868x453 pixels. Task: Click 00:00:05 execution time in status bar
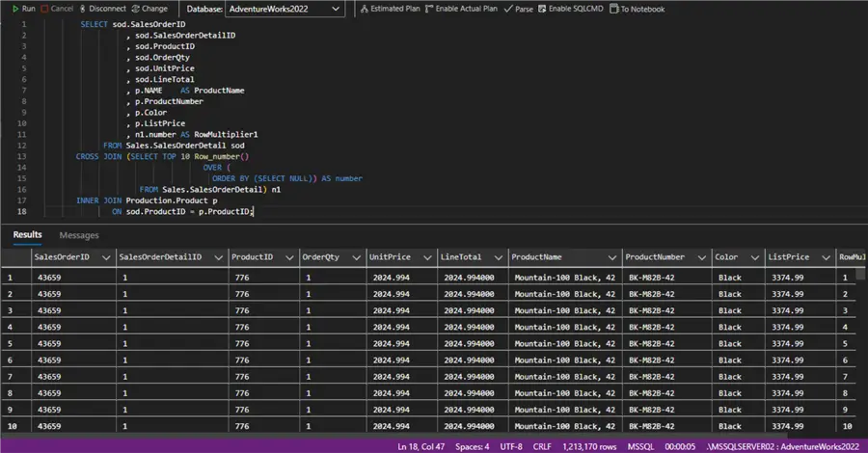pyautogui.click(x=680, y=446)
